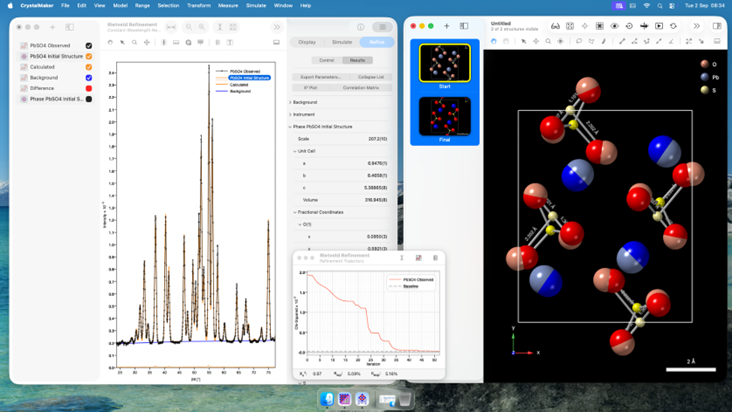Click the Export Parameters button

320,77
